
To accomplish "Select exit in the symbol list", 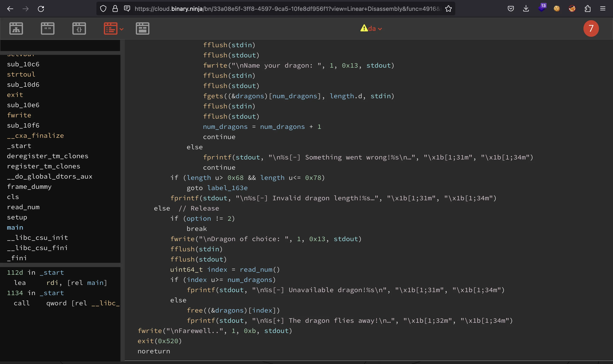I will tap(15, 95).
